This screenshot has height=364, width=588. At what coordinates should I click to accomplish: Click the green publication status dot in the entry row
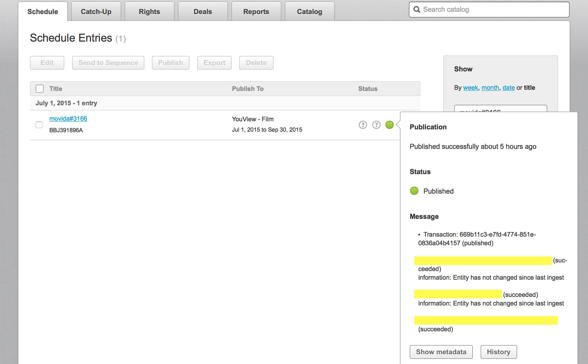(389, 125)
